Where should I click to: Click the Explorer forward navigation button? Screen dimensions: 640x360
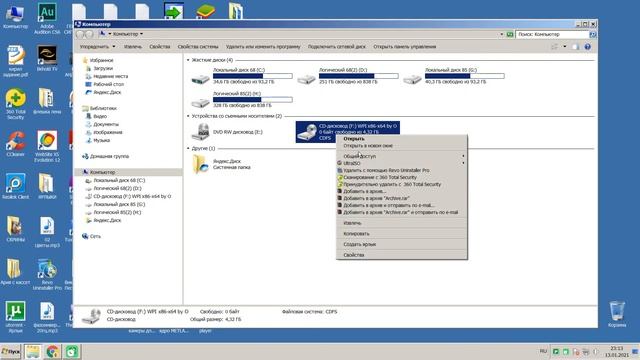(89, 34)
